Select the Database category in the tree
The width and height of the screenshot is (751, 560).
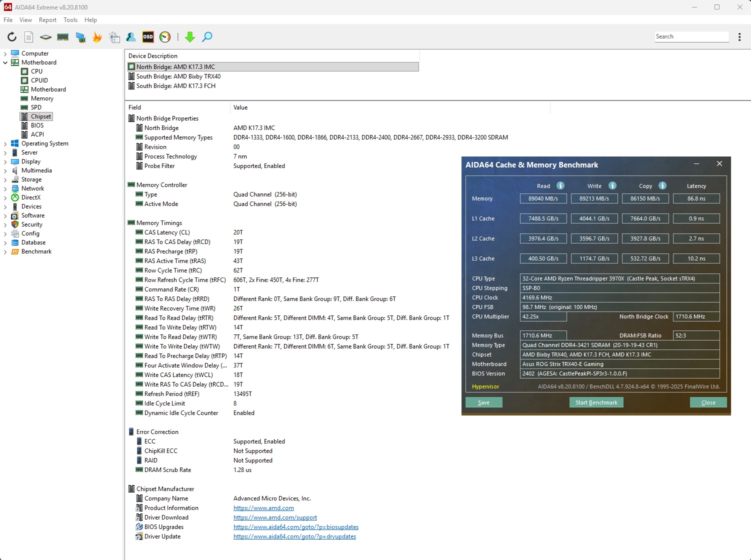[33, 242]
